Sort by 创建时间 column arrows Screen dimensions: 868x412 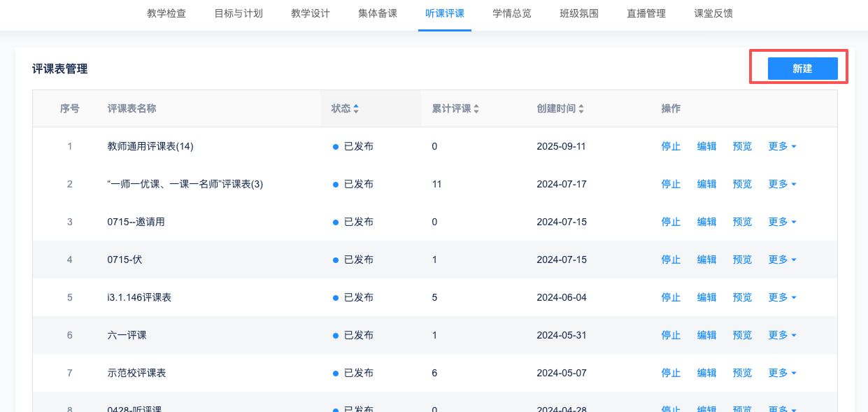point(581,108)
